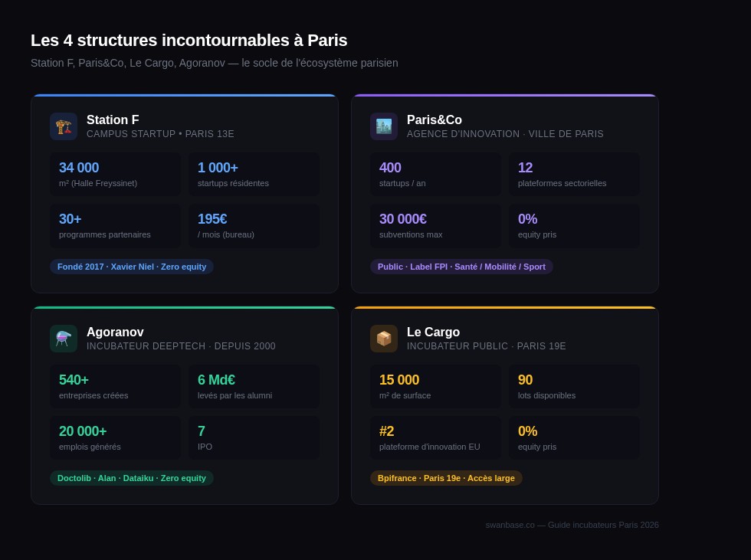Click the 6 Md€ levés par alumni tile
Viewport: 751px width, 560px height.
254,386
